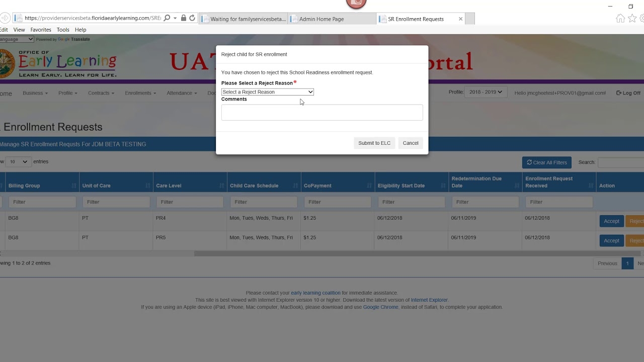Open the show entries count dropdown

pos(18,162)
